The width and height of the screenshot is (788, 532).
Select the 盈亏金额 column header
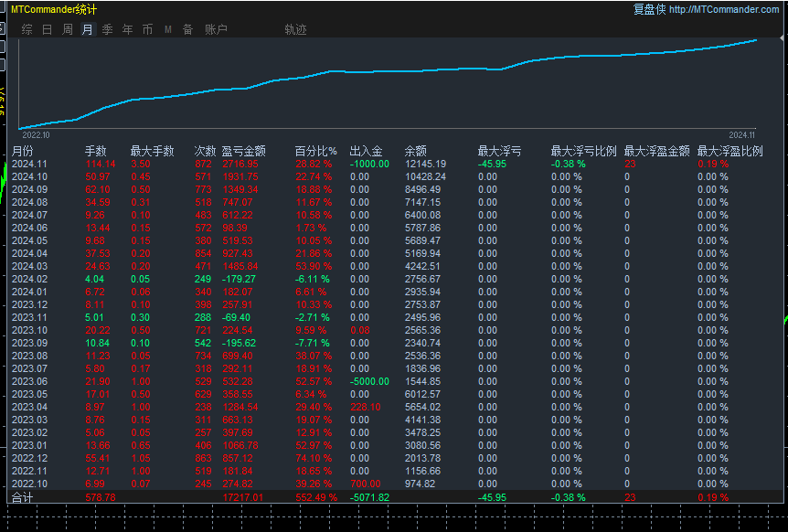pyautogui.click(x=244, y=151)
